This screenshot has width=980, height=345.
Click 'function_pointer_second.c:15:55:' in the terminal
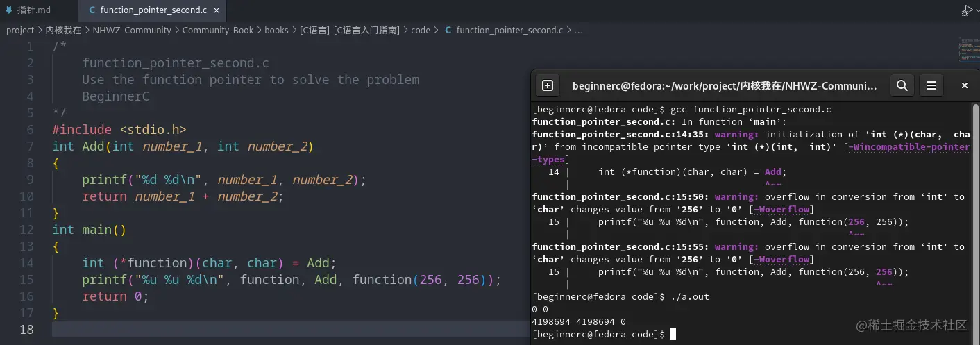pyautogui.click(x=620, y=247)
